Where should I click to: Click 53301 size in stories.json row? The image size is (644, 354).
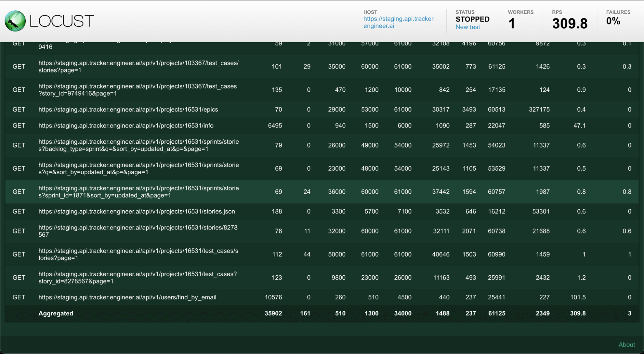tap(541, 212)
